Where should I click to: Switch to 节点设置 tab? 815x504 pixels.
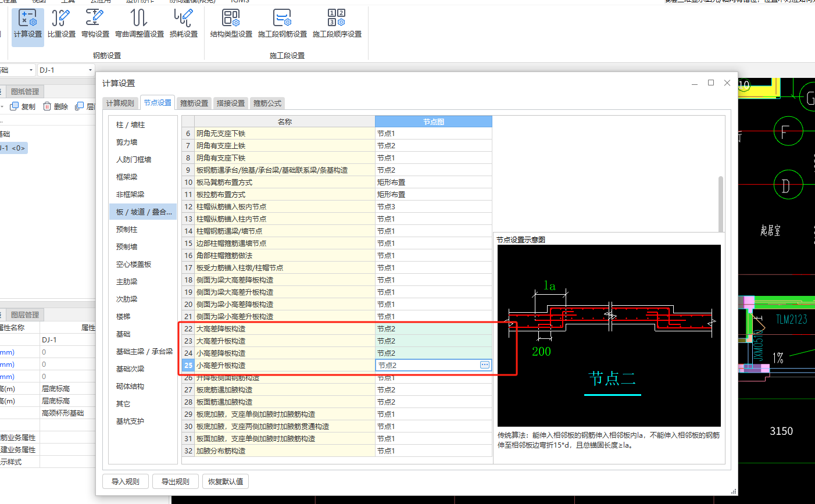(x=158, y=102)
